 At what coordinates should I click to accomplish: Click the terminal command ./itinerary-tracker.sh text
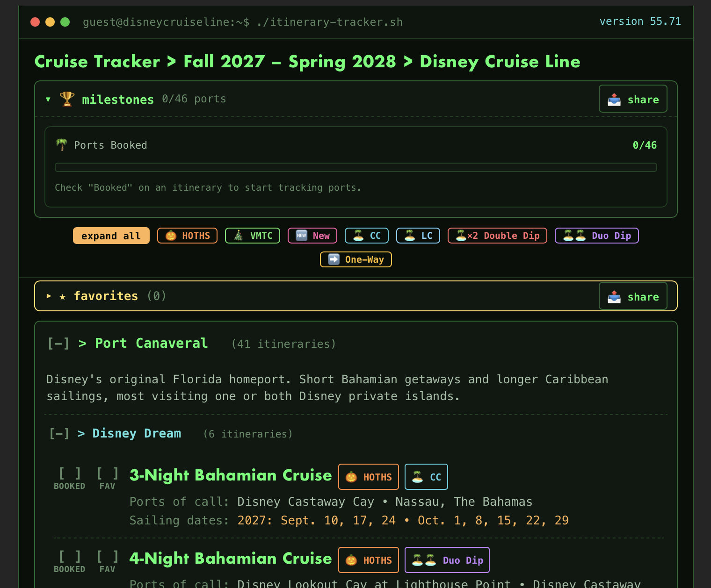pos(330,22)
